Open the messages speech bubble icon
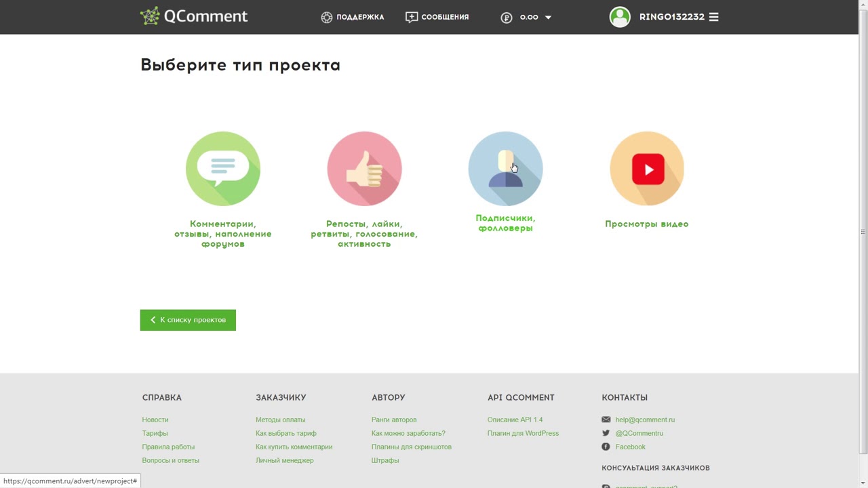 [411, 18]
